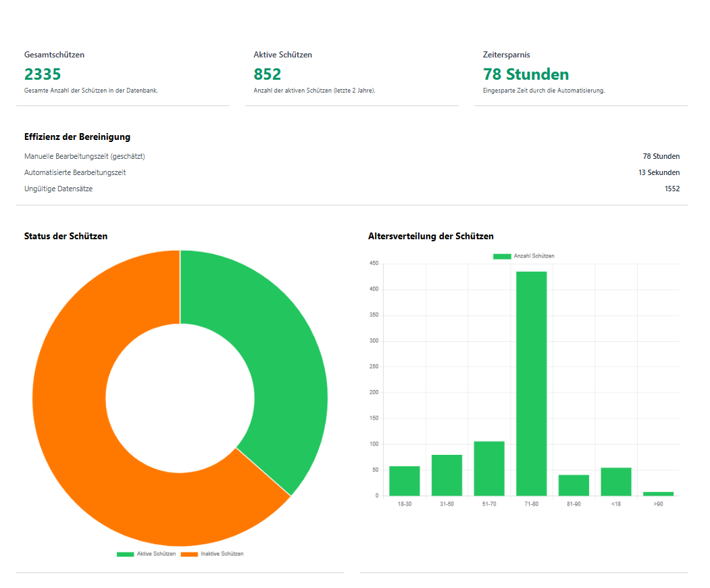Click the 78 Stunden Zeitersparnis figure
The height and width of the screenshot is (588, 710).
tap(526, 74)
